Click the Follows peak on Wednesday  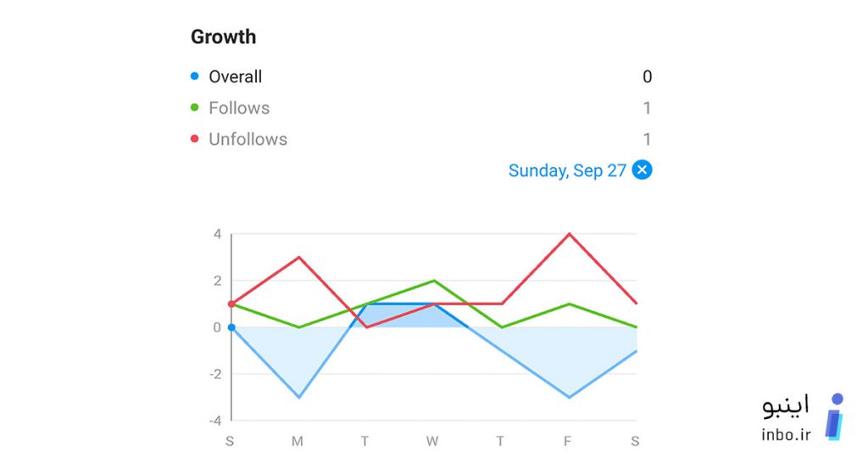coord(434,281)
